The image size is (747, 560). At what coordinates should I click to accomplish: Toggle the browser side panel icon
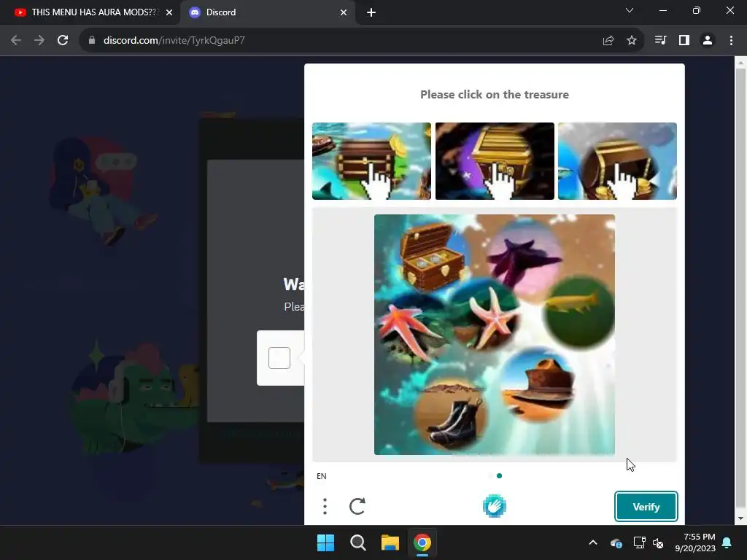point(684,41)
